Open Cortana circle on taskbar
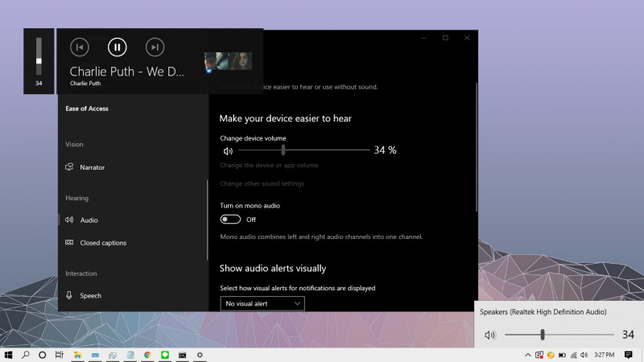The width and height of the screenshot is (644, 362). pos(43,355)
